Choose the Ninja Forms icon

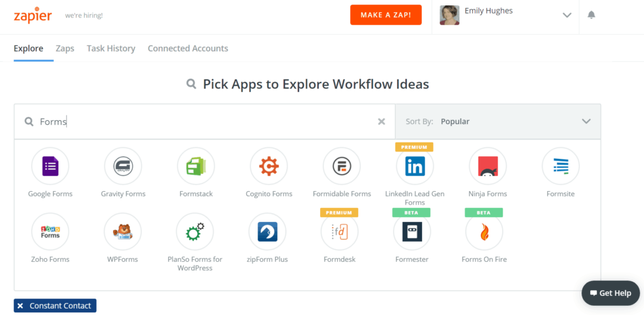[488, 166]
